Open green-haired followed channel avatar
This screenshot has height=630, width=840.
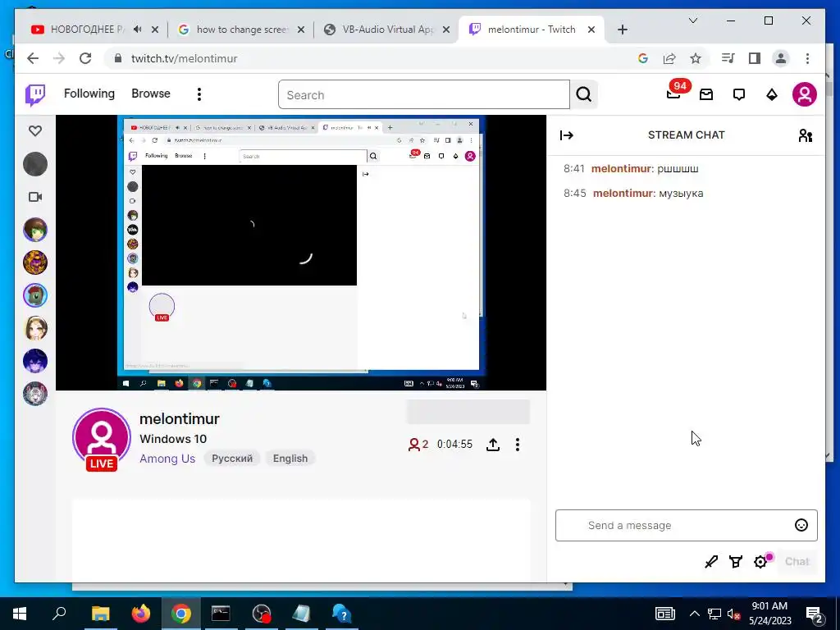click(35, 230)
